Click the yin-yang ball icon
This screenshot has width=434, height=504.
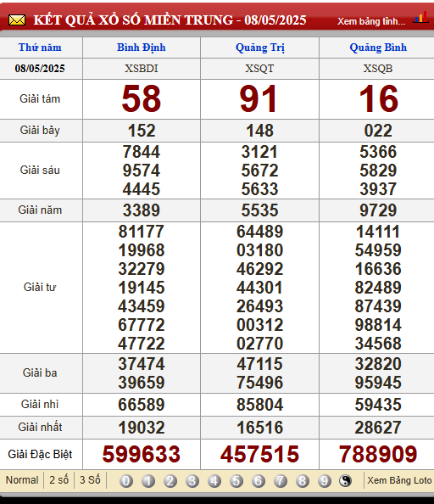tap(345, 481)
